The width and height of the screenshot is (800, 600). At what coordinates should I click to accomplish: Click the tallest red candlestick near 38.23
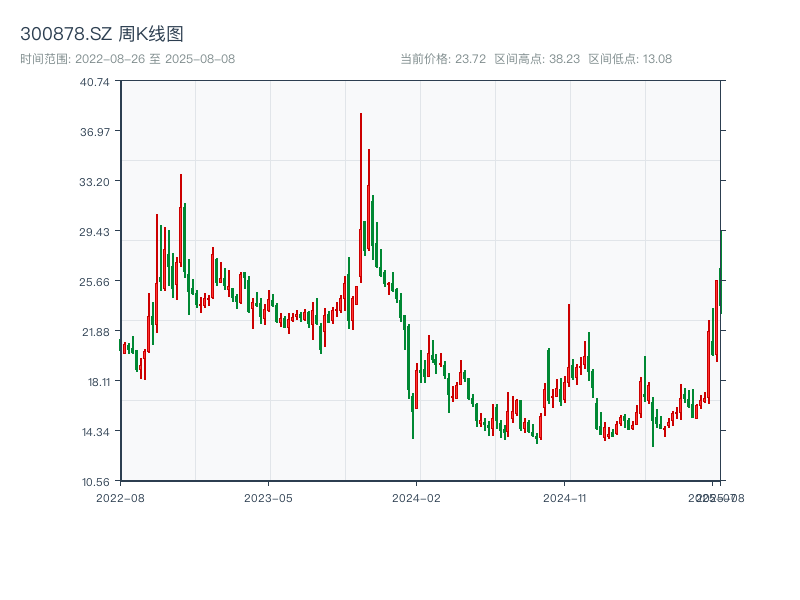pos(361,197)
